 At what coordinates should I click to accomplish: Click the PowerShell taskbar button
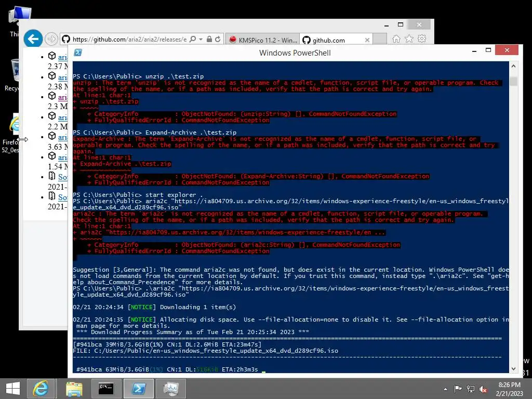[138, 389]
